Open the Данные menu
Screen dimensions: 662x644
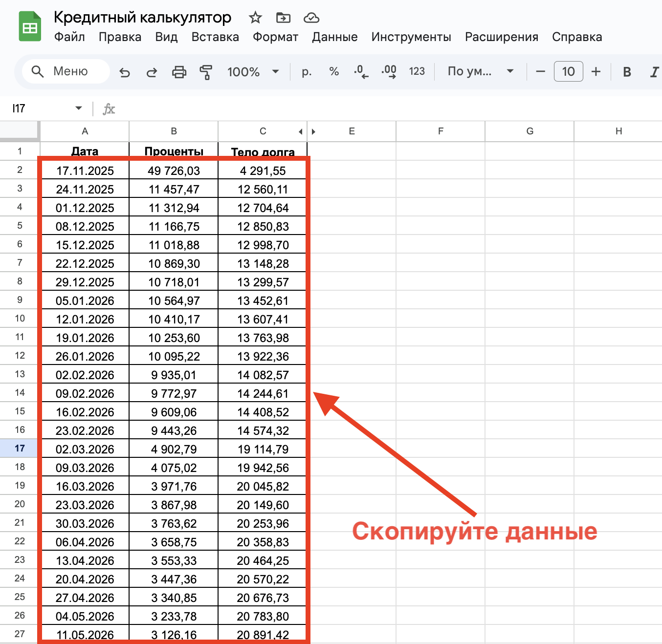(x=334, y=37)
